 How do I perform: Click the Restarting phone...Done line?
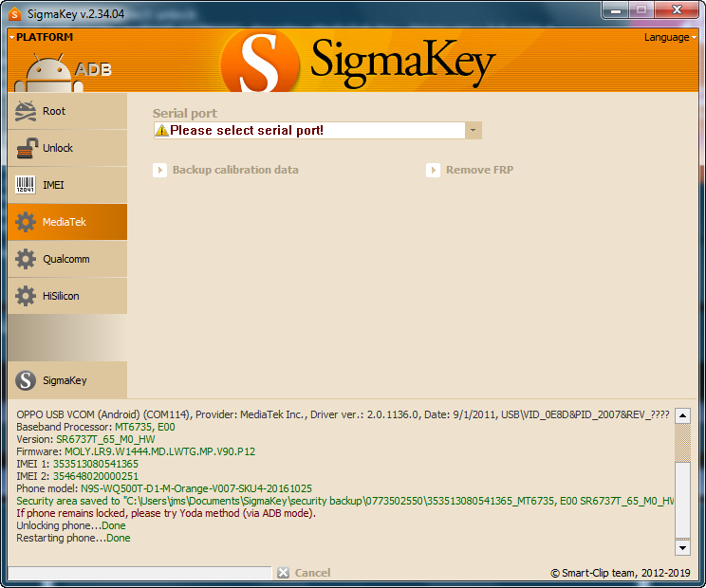click(x=73, y=538)
